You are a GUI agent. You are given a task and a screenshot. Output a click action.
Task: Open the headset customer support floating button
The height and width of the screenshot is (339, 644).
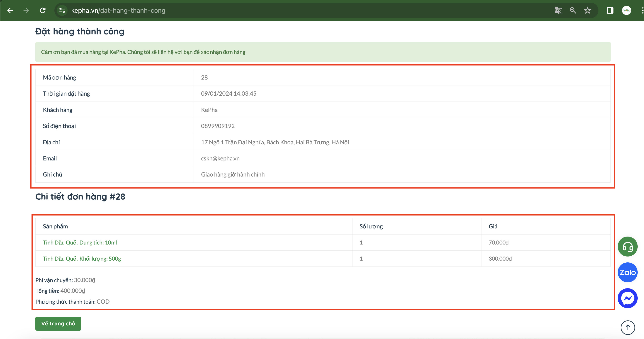627,247
